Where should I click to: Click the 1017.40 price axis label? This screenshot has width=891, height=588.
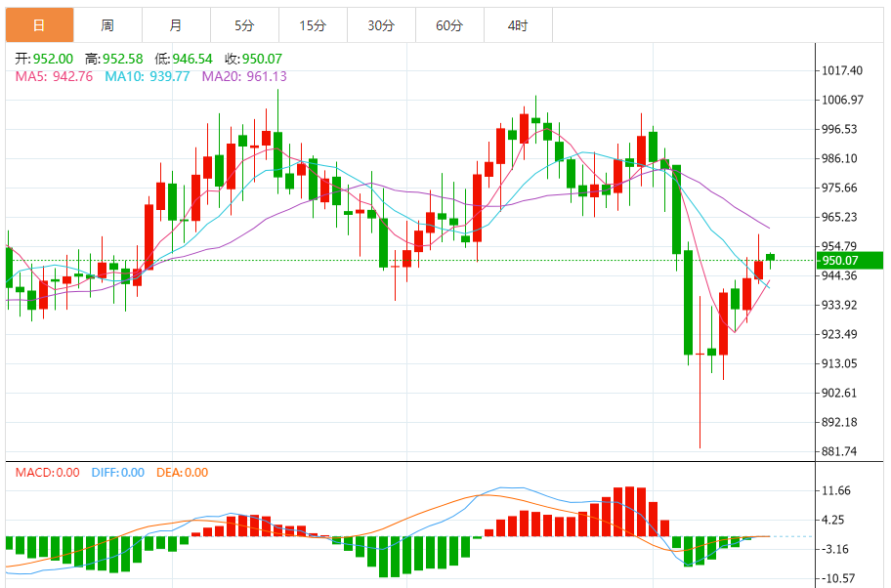(x=842, y=70)
